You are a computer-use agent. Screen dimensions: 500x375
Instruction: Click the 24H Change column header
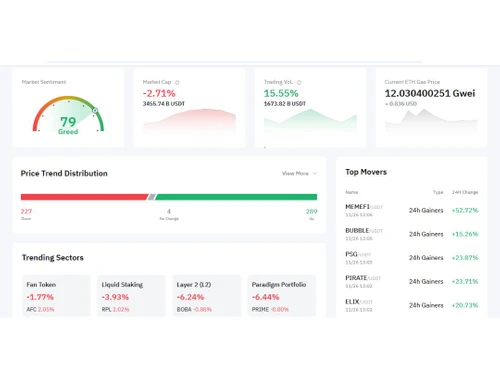(465, 192)
